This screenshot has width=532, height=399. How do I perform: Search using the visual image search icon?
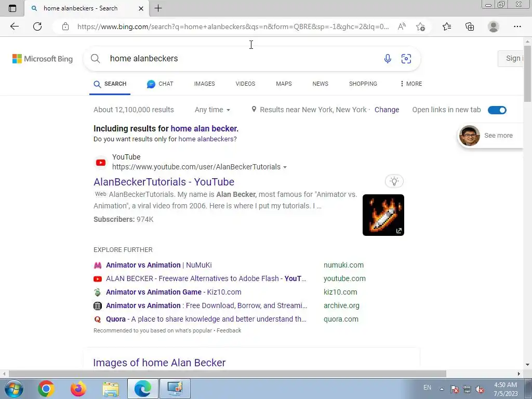point(406,58)
